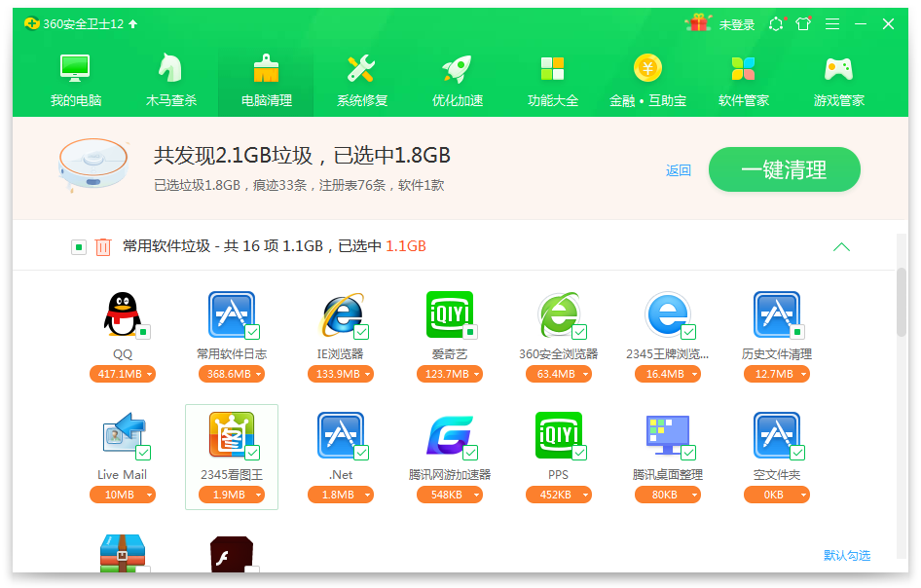
Task: Uncheck the Live Mail checkbox
Action: 143,453
